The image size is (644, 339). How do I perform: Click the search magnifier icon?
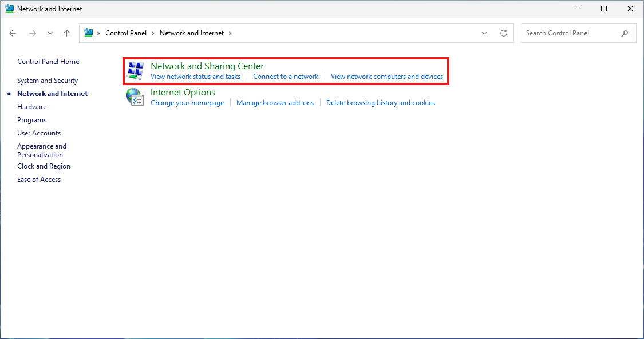[x=625, y=33]
